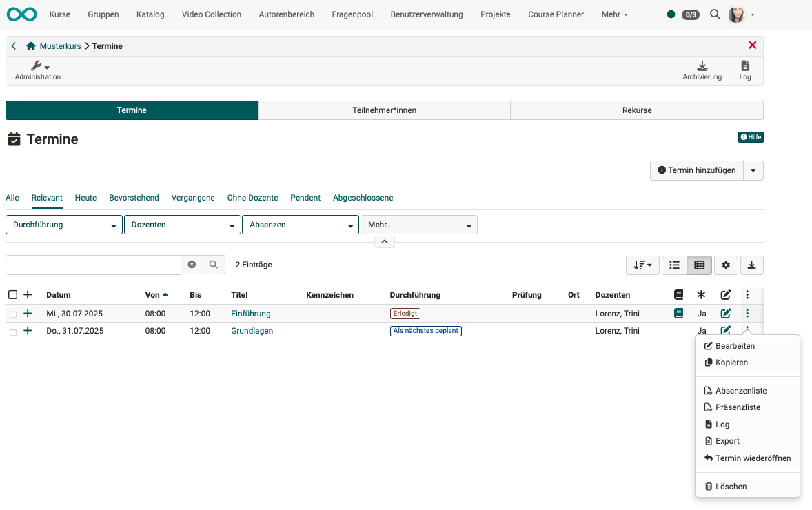This screenshot has height=510, width=812.
Task: Open the Log document icon
Action: coord(745,66)
